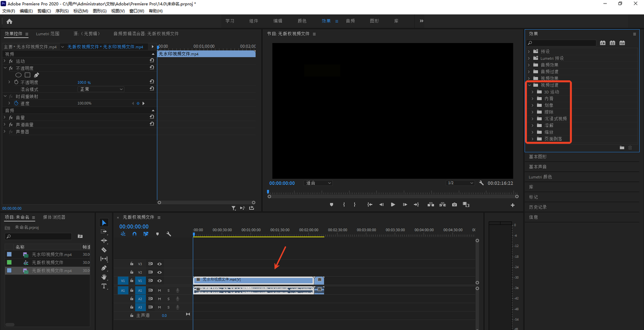Reset the 运动 effect
The height and width of the screenshot is (330, 644).
[152, 60]
